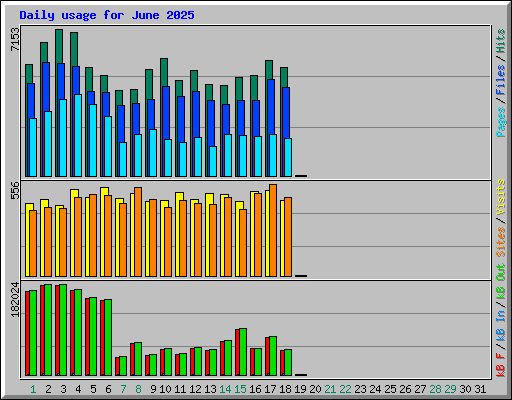
Task: Click the blue Files bar for day 10
Action: pyautogui.click(x=166, y=113)
